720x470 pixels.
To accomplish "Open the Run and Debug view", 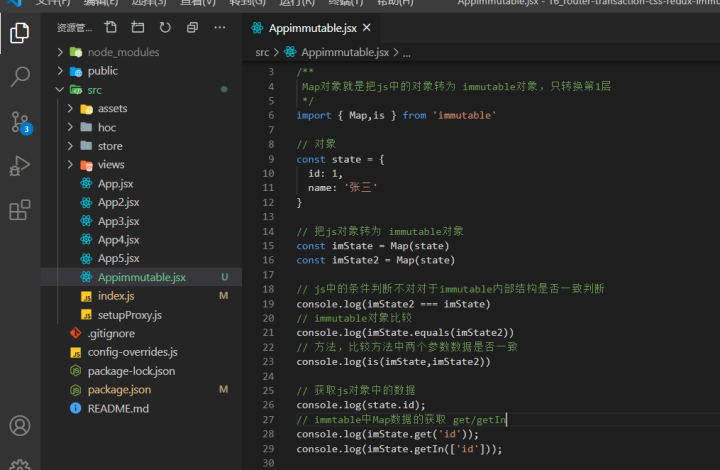I will coord(19,165).
